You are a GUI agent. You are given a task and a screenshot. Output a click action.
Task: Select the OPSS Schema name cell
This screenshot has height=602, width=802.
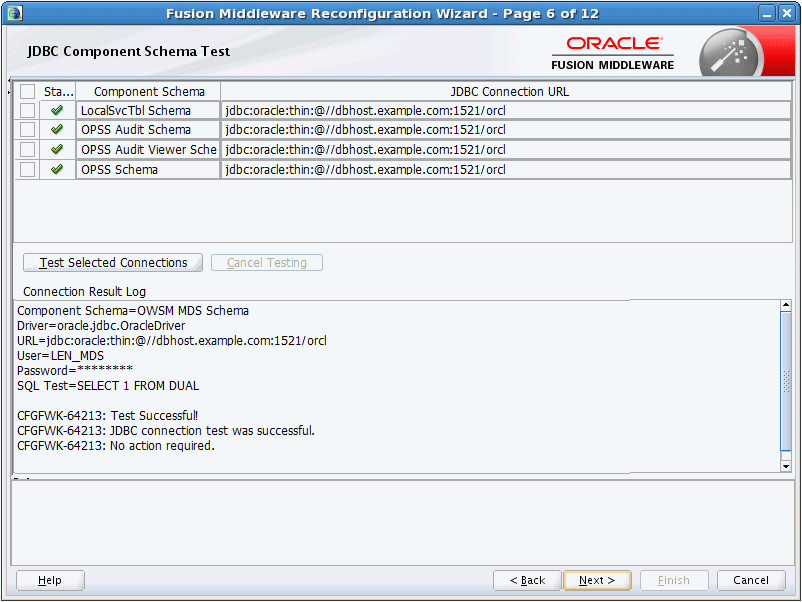tap(148, 169)
